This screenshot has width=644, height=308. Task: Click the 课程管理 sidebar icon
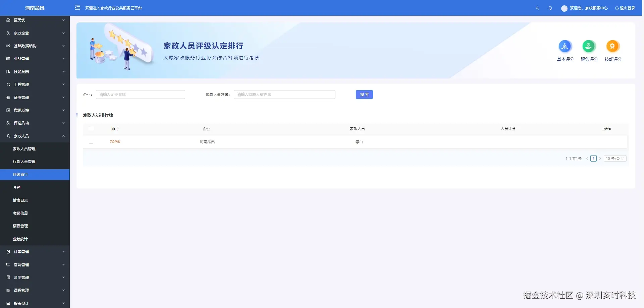(8, 290)
